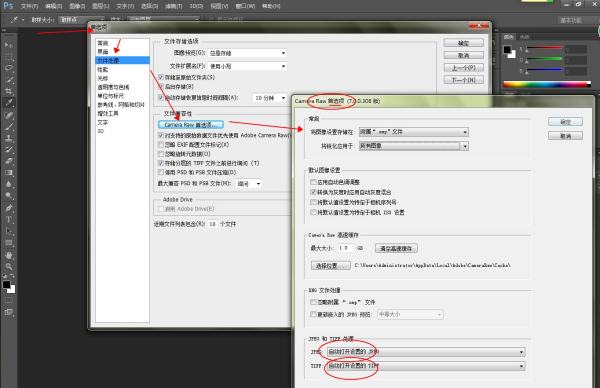The height and width of the screenshot is (388, 600).
Task: Open the TIFF handling dropdown
Action: click(426, 366)
